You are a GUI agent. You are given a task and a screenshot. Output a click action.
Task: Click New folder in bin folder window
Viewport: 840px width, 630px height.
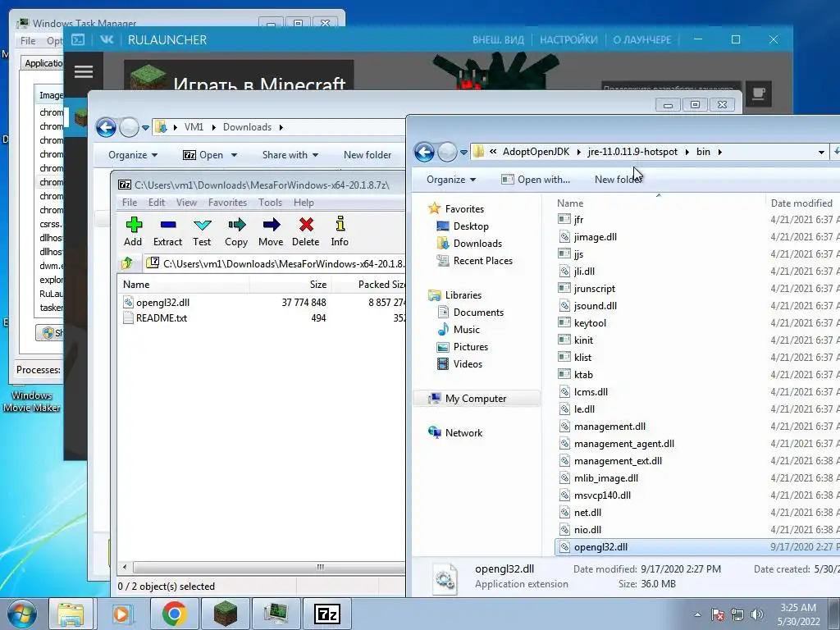(618, 180)
